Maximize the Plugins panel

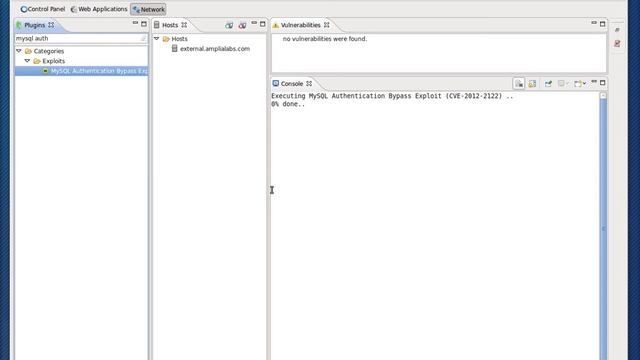tap(144, 24)
